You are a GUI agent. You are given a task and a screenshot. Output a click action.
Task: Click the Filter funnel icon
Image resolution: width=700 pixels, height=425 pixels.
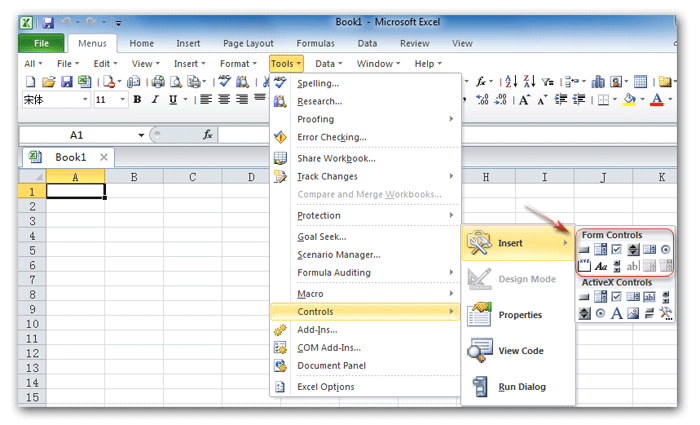[x=548, y=82]
